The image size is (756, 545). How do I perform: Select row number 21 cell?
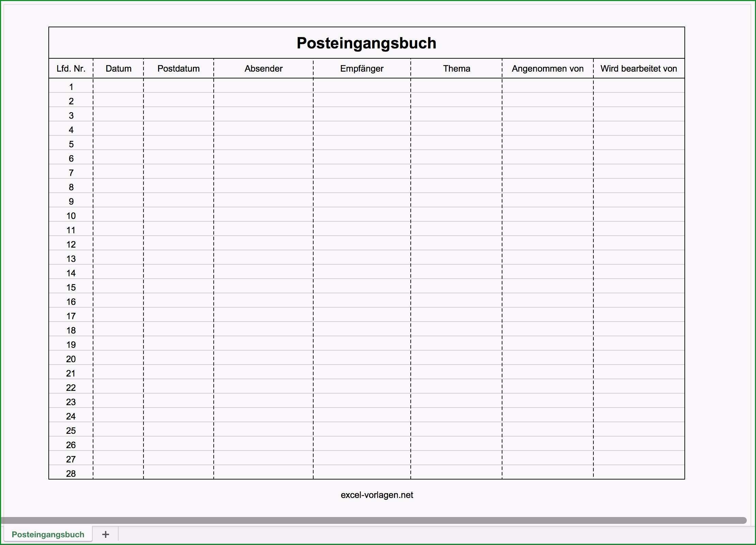pyautogui.click(x=71, y=372)
